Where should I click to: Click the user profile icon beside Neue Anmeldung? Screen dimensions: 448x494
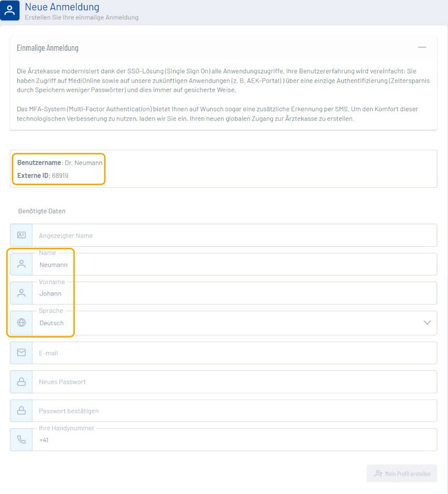10,10
